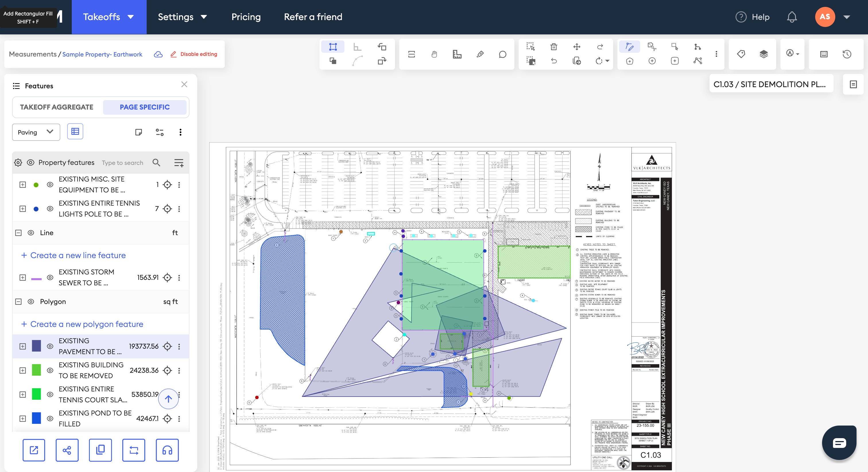Screen dimensions: 868x472
Task: Expand the EXISTING BUILDING TO BE REMOVED row
Action: (x=23, y=370)
